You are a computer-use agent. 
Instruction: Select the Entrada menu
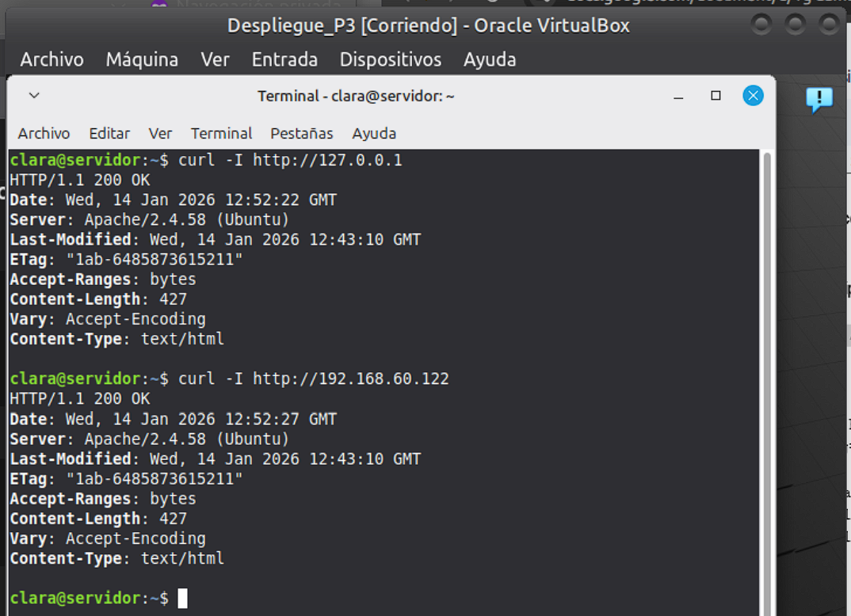pos(284,59)
